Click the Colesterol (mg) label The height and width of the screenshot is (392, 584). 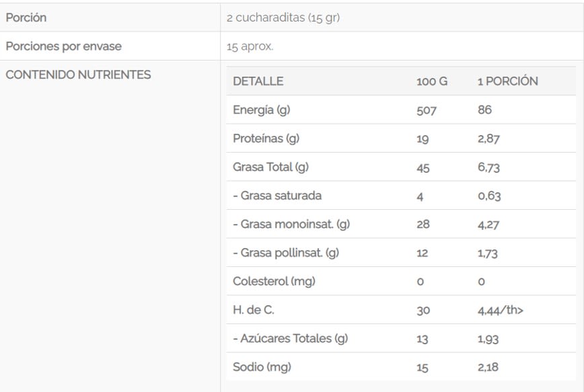274,281
